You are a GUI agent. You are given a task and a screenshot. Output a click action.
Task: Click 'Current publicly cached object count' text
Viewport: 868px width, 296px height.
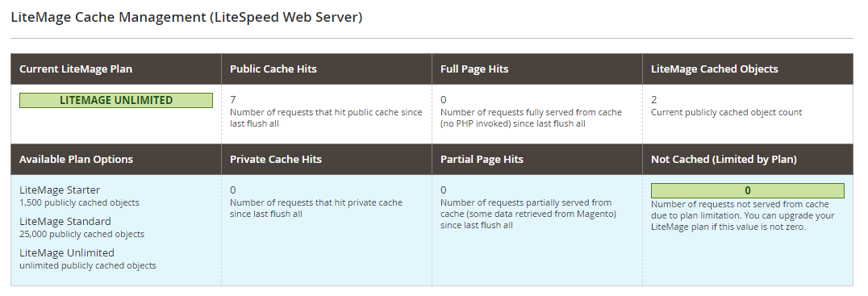coord(726,112)
